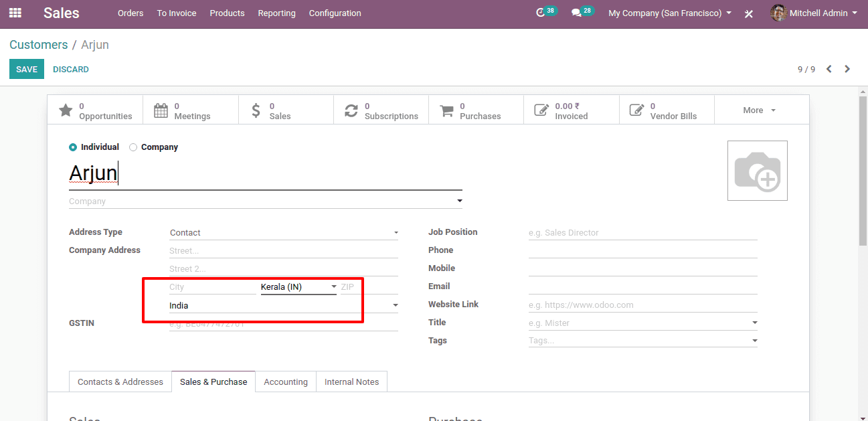Open the Title dropdown
868x421 pixels.
click(642, 323)
